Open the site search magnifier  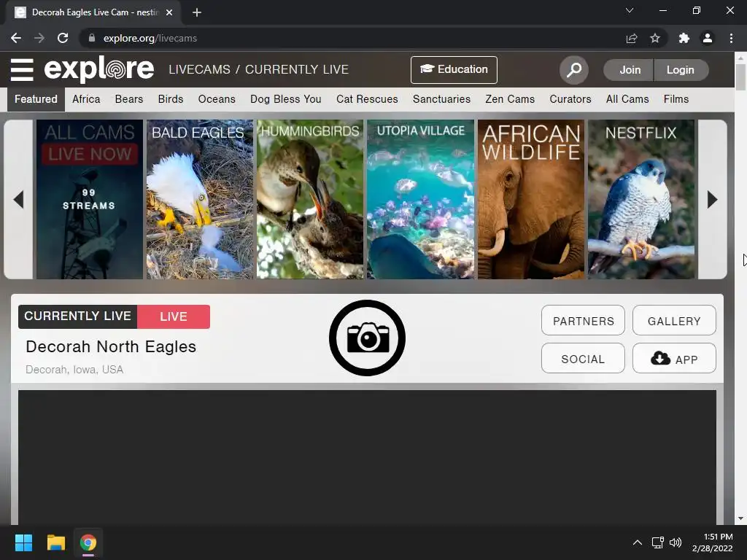tap(573, 70)
